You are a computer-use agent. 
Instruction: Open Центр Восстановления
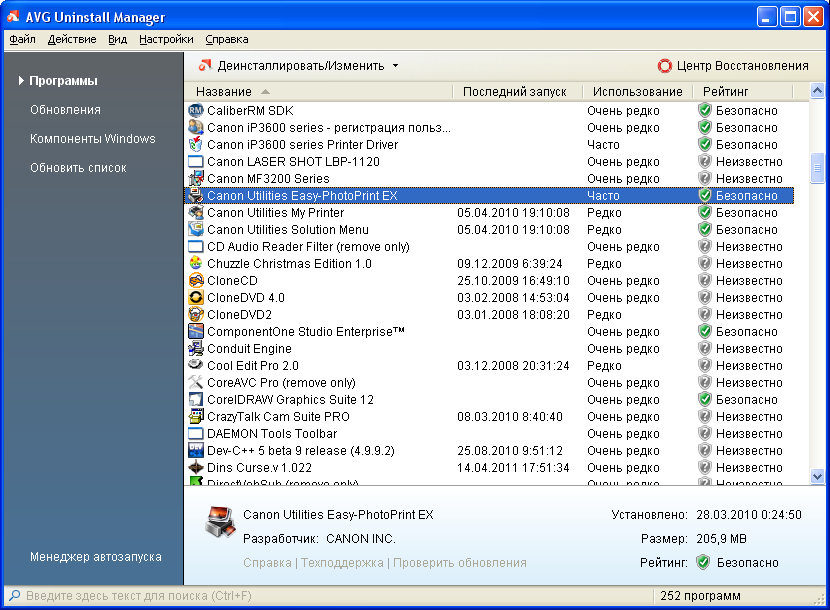click(734, 66)
